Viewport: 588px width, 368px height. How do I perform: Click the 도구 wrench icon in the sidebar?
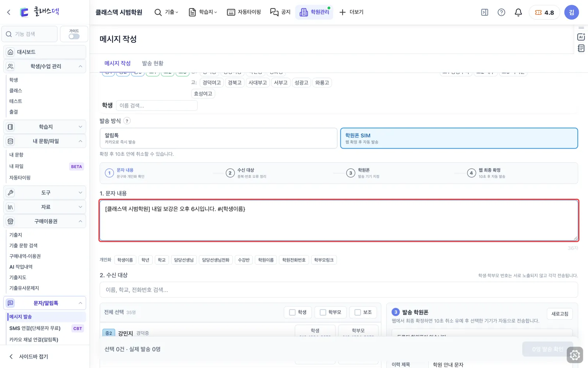[x=11, y=192]
